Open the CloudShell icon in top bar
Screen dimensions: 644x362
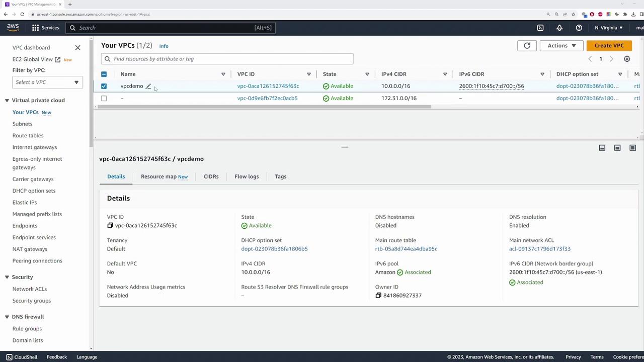(x=540, y=28)
